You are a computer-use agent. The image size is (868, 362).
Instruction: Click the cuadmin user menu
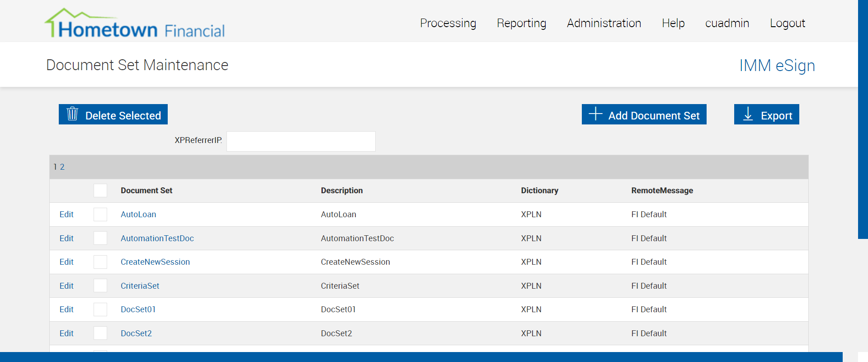tap(727, 23)
